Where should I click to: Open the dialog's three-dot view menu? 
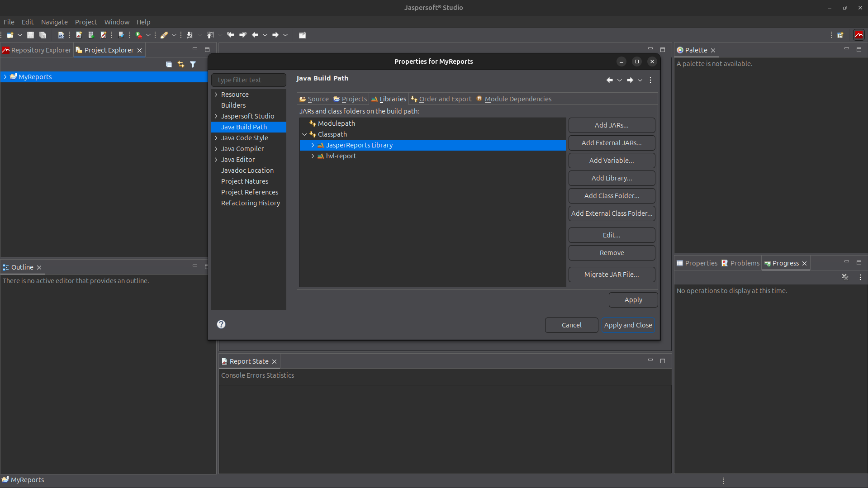(x=650, y=80)
